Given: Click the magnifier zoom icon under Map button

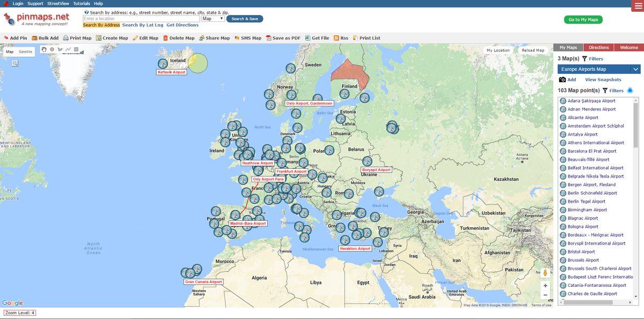Looking at the screenshot, I should tap(15, 63).
